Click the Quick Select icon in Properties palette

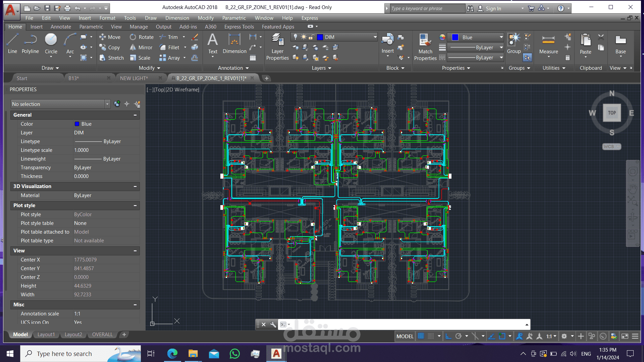[137, 104]
